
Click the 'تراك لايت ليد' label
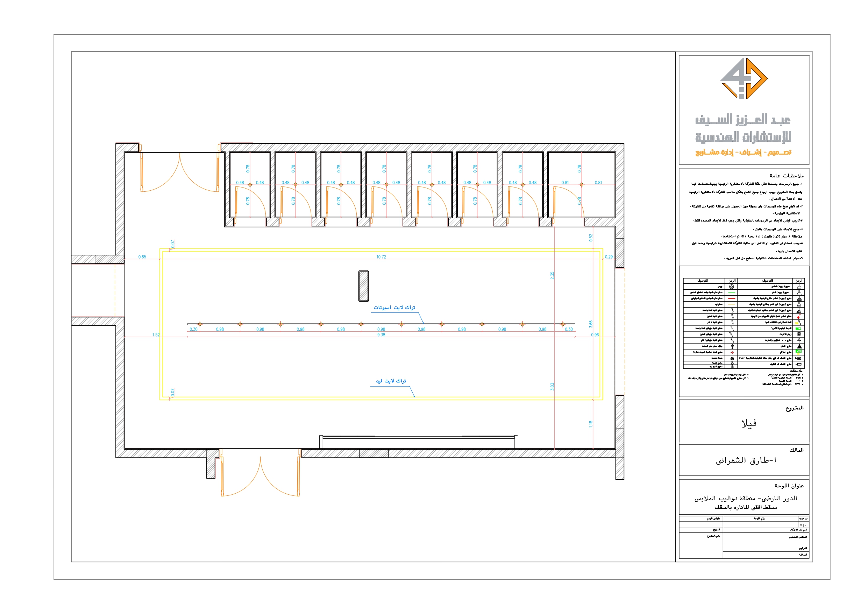coord(391,381)
